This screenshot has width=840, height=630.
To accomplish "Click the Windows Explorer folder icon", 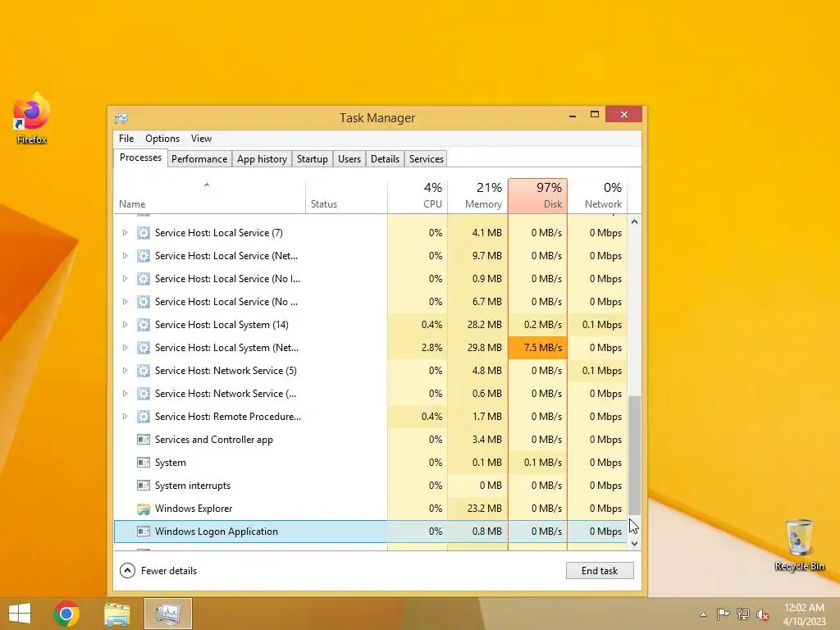I will coord(143,509).
